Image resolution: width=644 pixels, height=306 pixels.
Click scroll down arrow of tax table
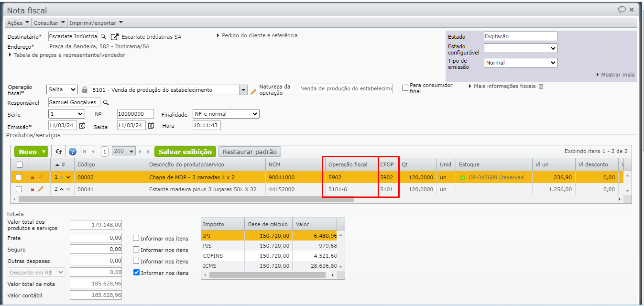341,266
